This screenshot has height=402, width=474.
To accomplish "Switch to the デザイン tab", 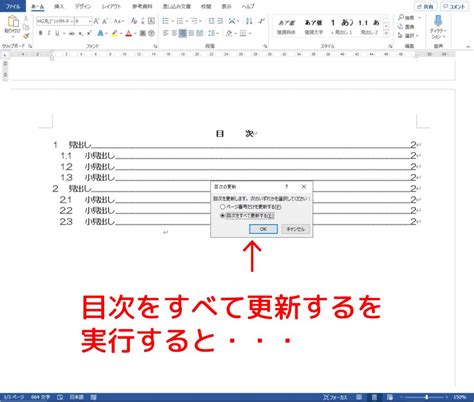I will (83, 6).
